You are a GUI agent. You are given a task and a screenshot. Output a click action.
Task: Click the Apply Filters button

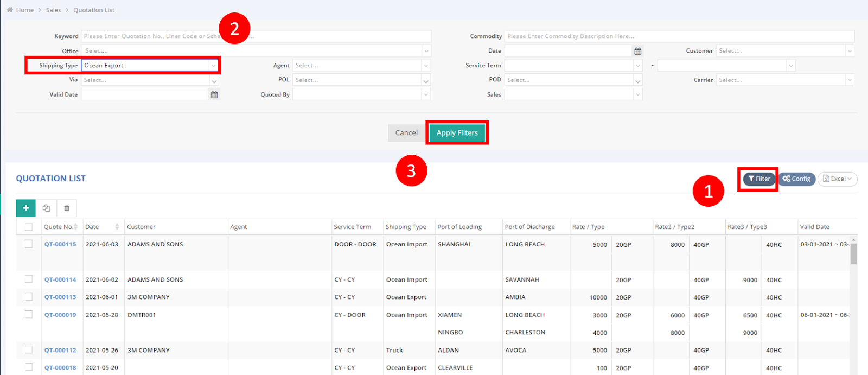[457, 133]
